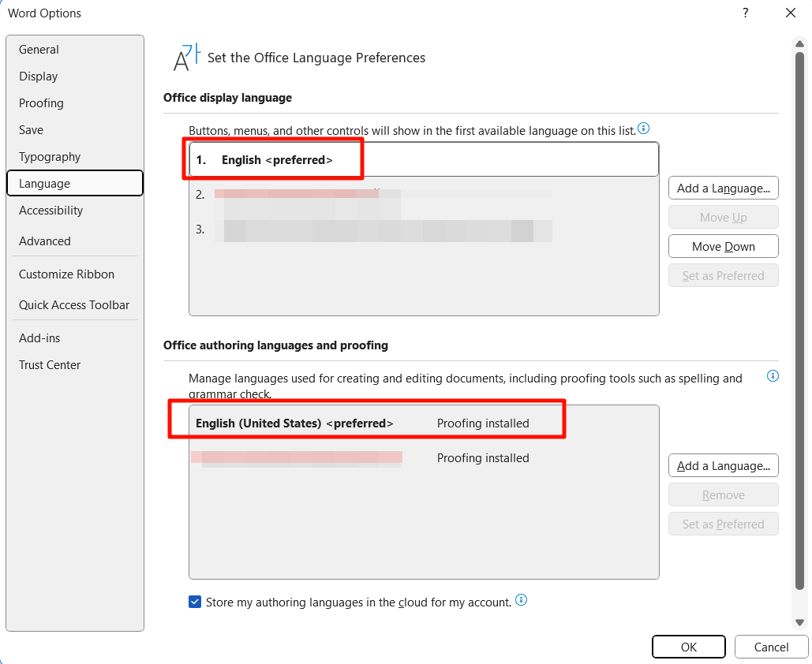
Task: Open the Accessibility section
Action: (51, 210)
